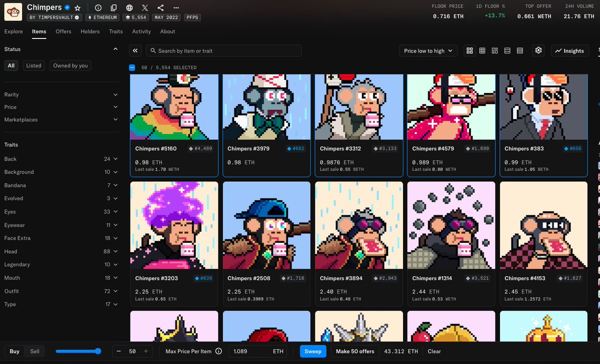Screen dimensions: 600x364
Task: Expand the Back trait filter
Action: tap(61, 159)
